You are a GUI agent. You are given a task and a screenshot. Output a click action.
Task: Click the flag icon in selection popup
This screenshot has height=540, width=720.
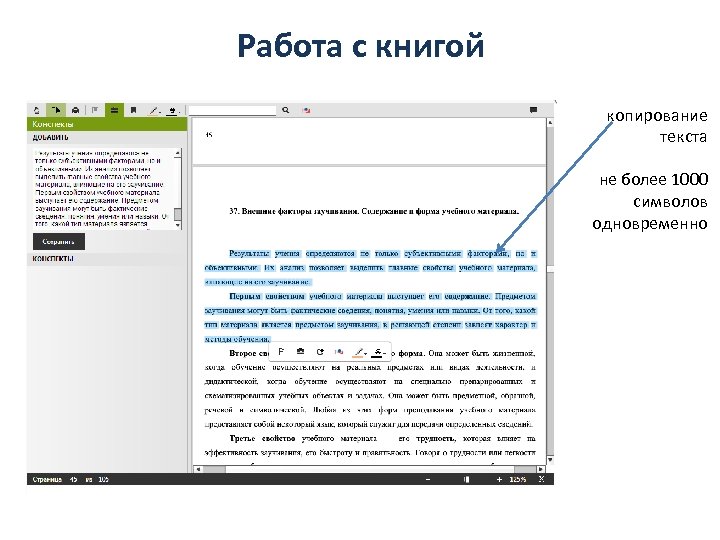point(281,352)
